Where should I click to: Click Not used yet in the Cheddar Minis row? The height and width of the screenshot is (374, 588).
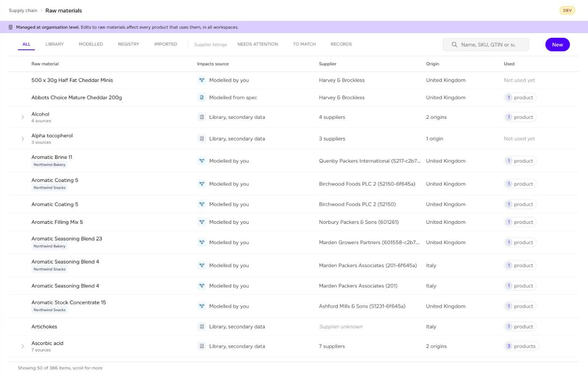[519, 80]
